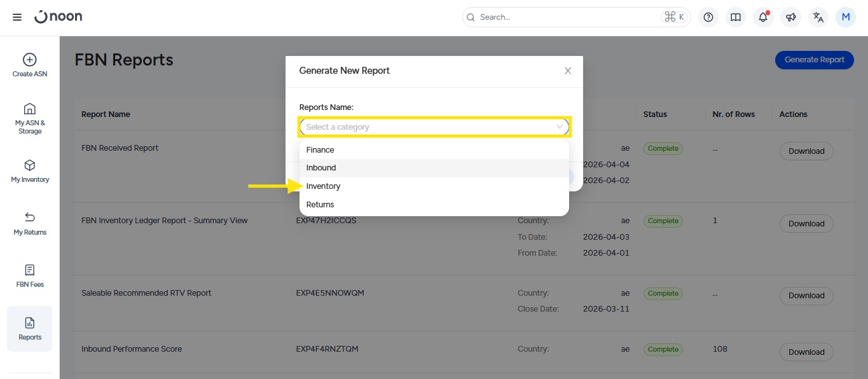Click the Generate Report button

coord(814,60)
